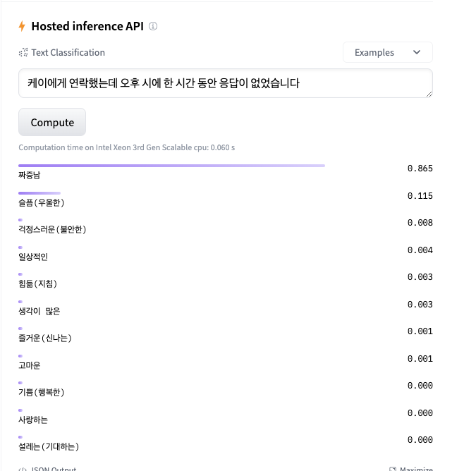Click the Text Classification label link

[68, 52]
